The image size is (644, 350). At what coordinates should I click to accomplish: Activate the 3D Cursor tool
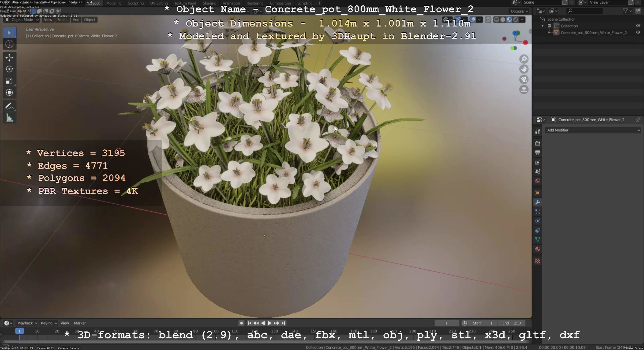[x=10, y=44]
